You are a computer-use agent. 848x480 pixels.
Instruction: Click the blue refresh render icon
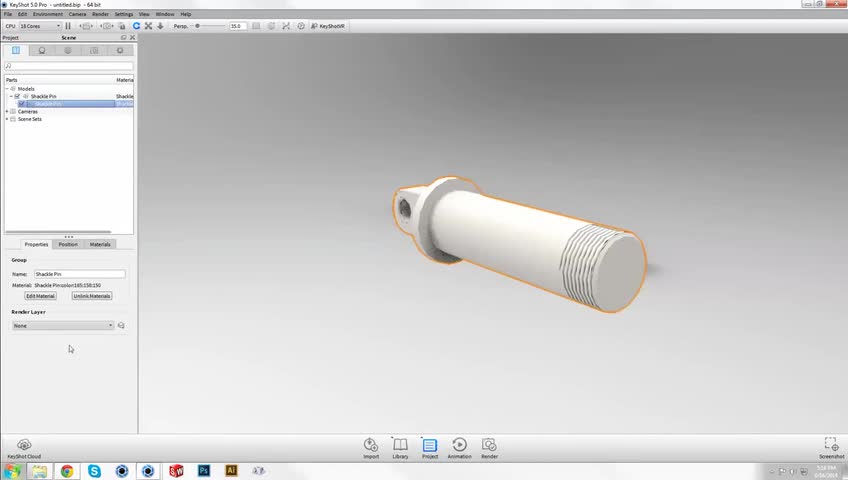pyautogui.click(x=136, y=26)
